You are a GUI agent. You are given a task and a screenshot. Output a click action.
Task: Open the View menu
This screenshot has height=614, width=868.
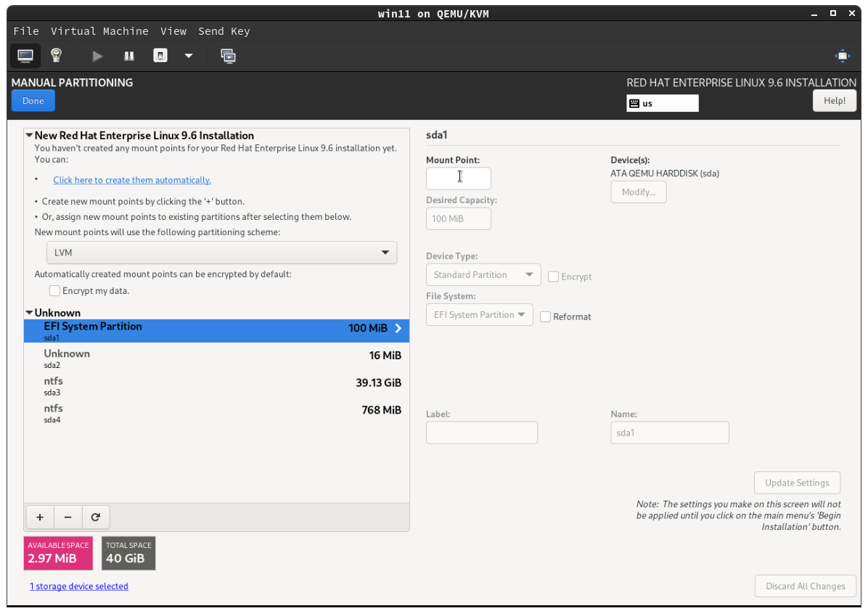(x=173, y=31)
